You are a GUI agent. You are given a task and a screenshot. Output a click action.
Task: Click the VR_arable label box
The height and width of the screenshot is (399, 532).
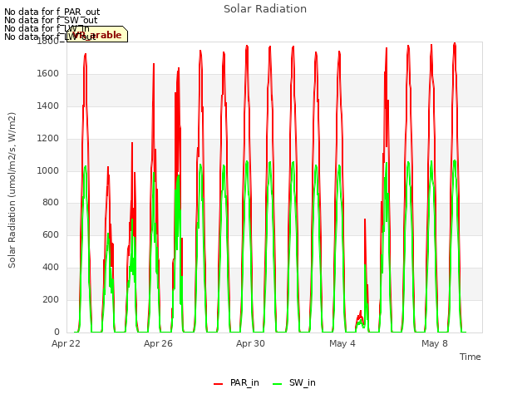(x=97, y=34)
